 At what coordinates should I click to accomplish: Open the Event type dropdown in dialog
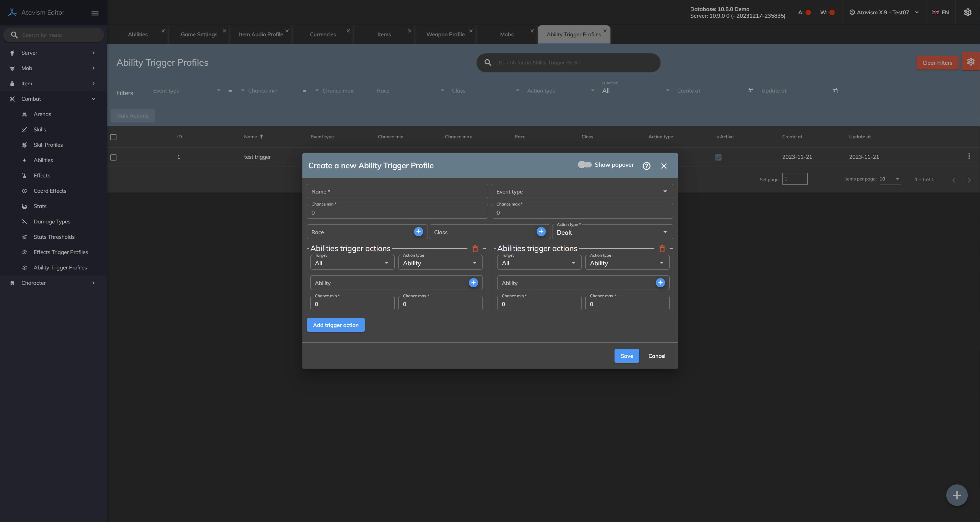coord(582,191)
